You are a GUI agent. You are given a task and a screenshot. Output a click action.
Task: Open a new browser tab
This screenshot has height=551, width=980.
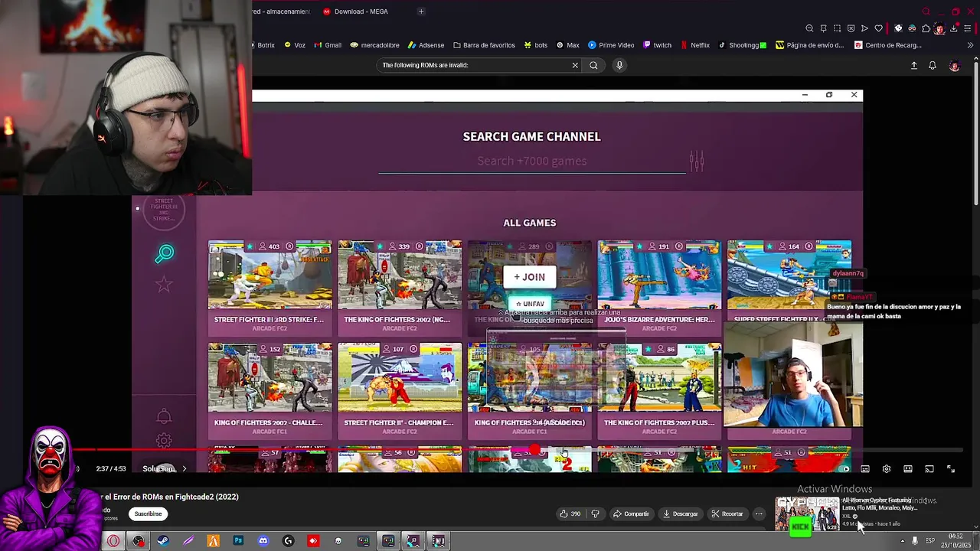(x=421, y=11)
